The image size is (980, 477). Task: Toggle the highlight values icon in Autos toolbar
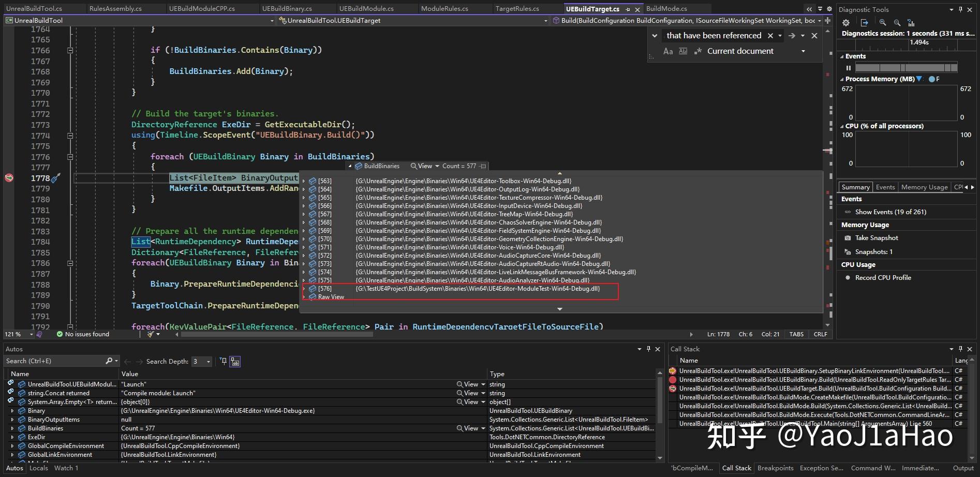point(235,361)
